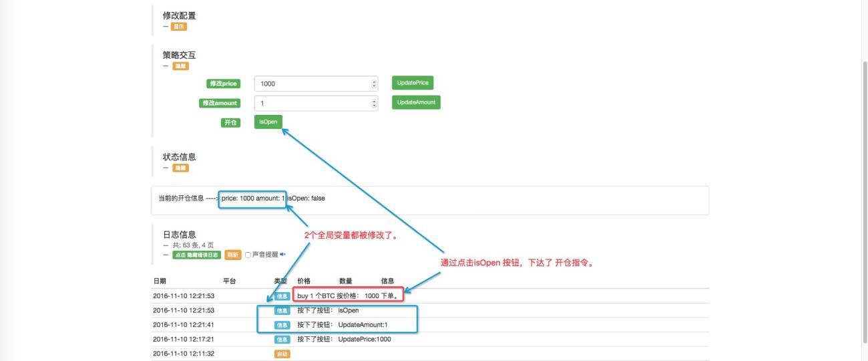Click the 修改price green label

pos(223,84)
